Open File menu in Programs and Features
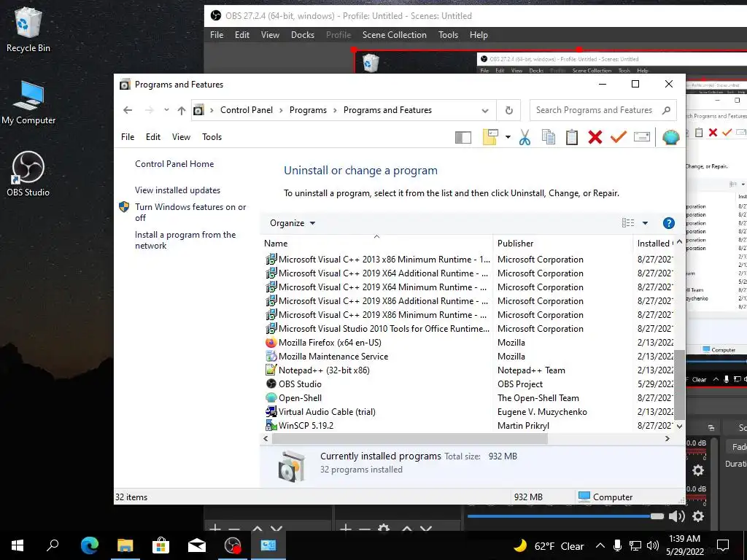 coord(127,137)
